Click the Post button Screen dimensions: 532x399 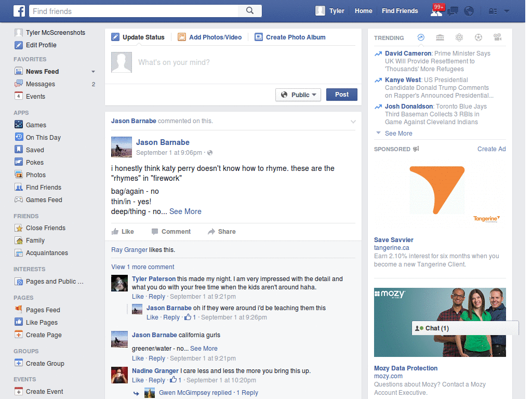[x=342, y=95]
